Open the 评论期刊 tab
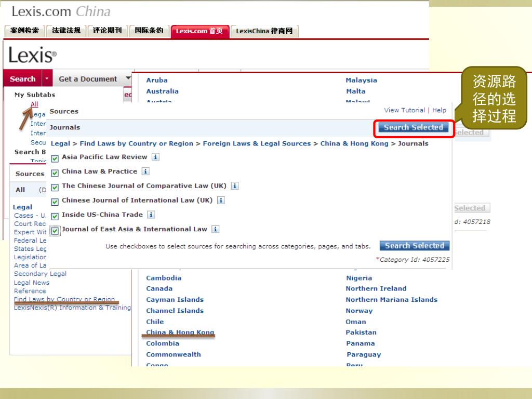 pyautogui.click(x=107, y=31)
